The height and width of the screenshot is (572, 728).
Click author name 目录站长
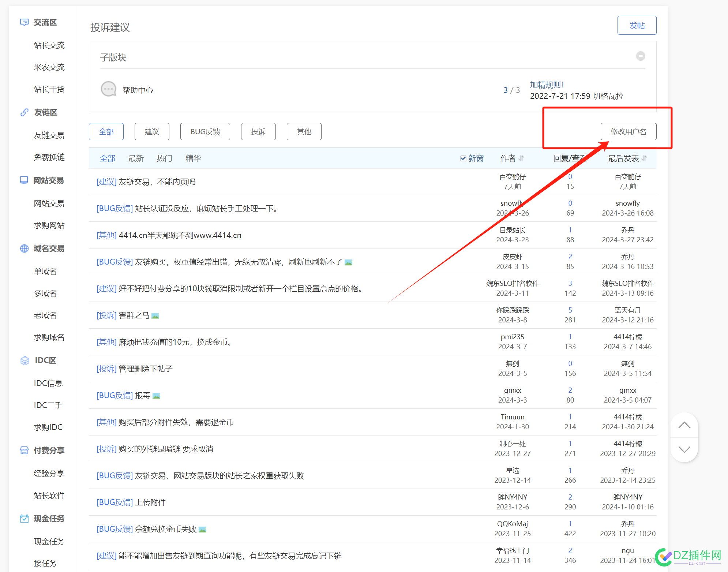512,230
